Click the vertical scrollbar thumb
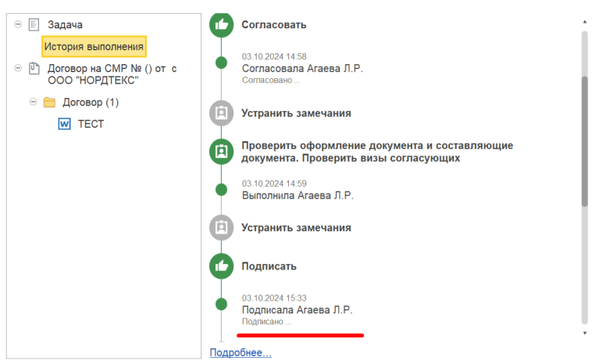610x364 pixels. click(x=585, y=141)
